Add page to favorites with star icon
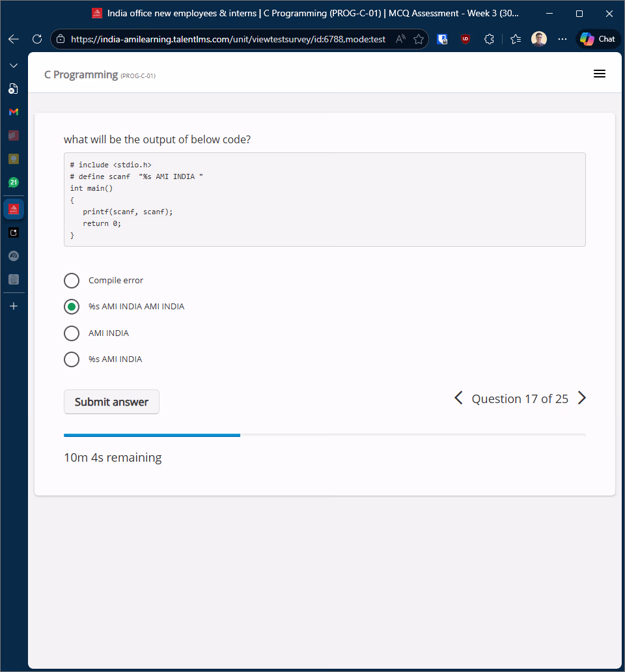 418,39
